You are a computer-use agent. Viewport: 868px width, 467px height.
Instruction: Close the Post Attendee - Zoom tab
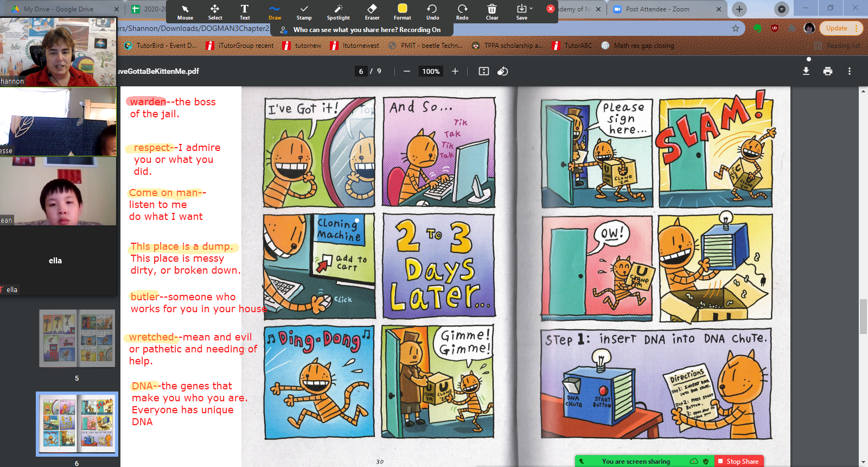point(719,9)
